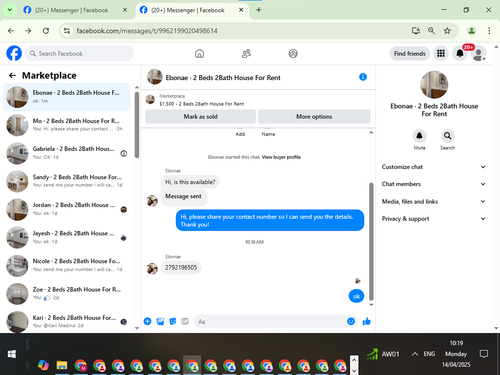This screenshot has width=500, height=375.
Task: Open Jordan's conversation in list
Action: tap(67, 209)
